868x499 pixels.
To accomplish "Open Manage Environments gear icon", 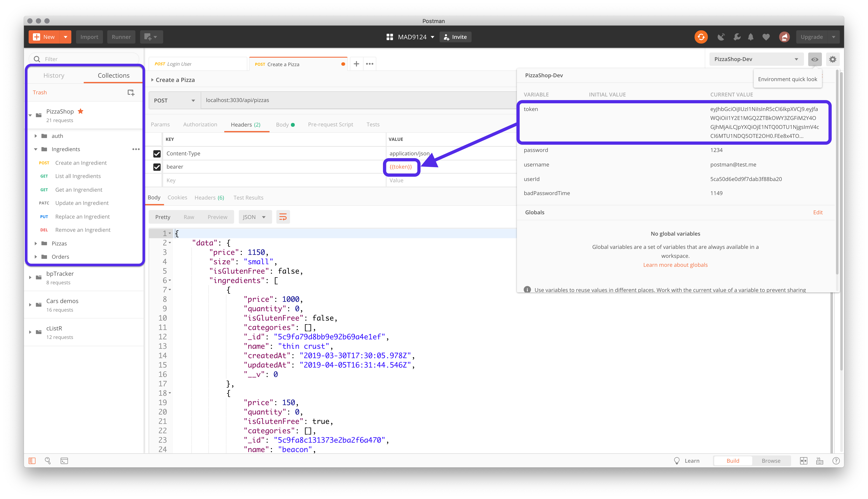I will click(x=832, y=59).
